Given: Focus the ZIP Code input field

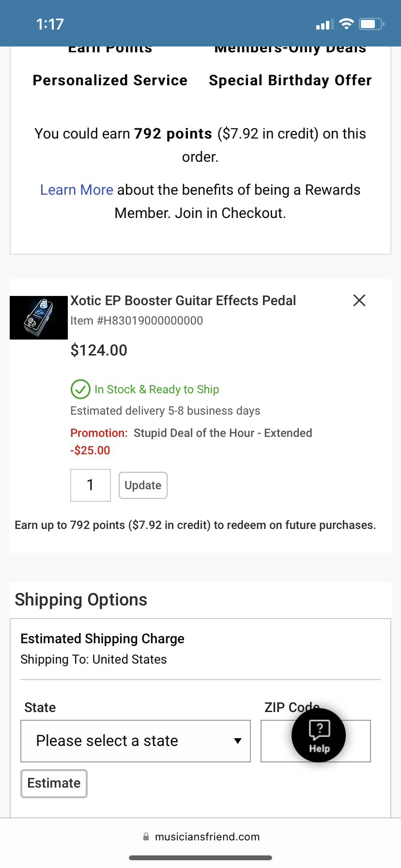Looking at the screenshot, I should [275, 741].
